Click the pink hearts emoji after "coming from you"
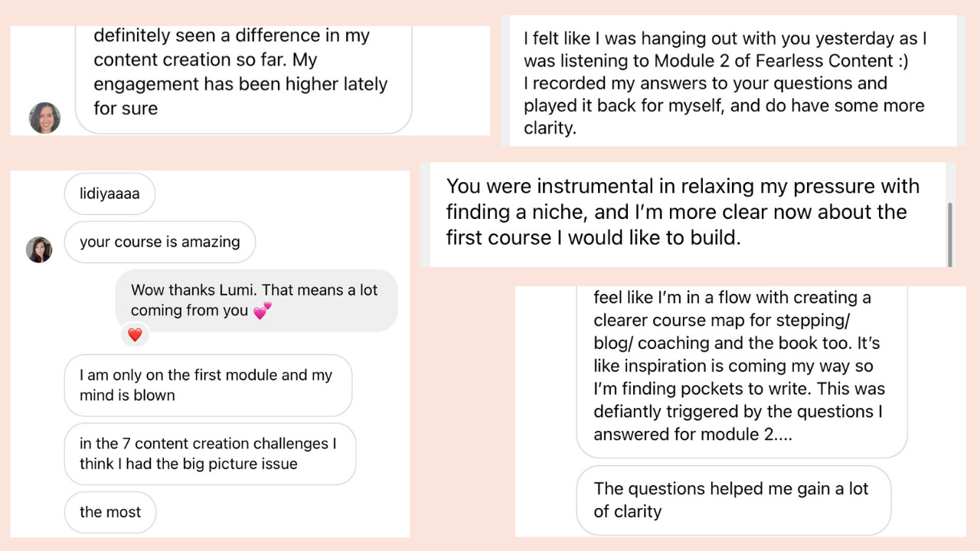Image resolution: width=980 pixels, height=551 pixels. coord(263,310)
